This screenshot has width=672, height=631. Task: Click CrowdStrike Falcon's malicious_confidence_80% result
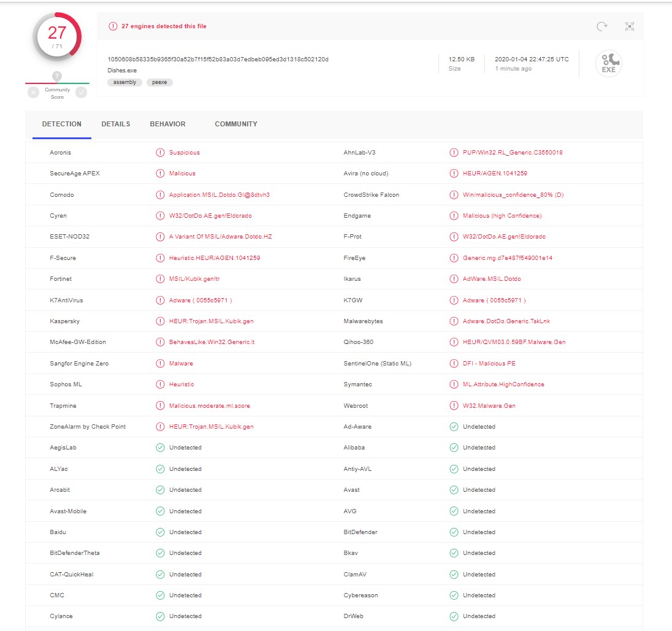[x=513, y=194]
